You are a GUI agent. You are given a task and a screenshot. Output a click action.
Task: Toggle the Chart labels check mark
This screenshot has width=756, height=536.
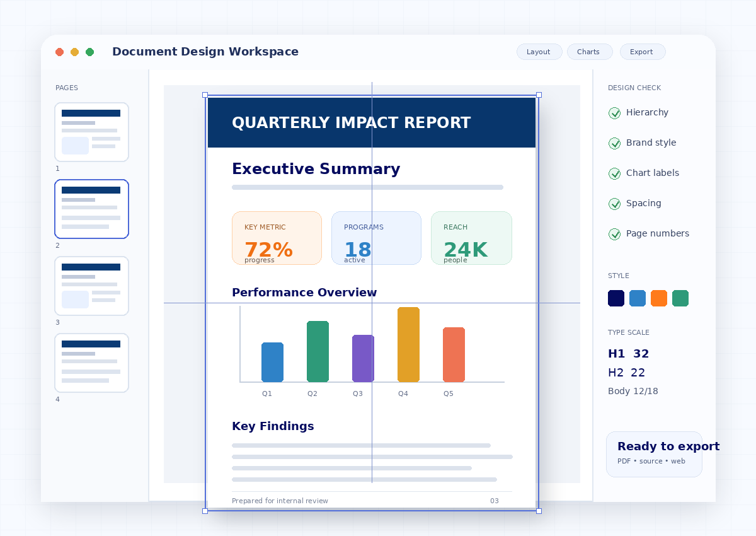tap(614, 173)
